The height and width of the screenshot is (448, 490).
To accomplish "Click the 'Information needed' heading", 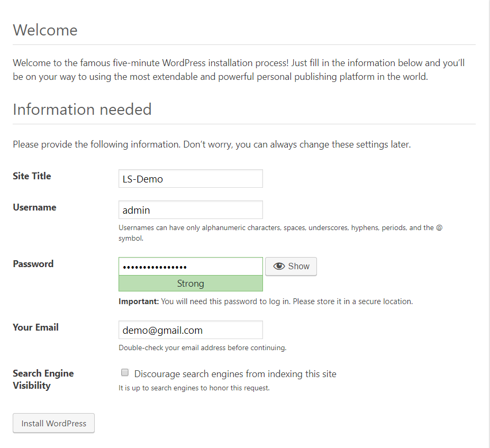I will (x=82, y=109).
